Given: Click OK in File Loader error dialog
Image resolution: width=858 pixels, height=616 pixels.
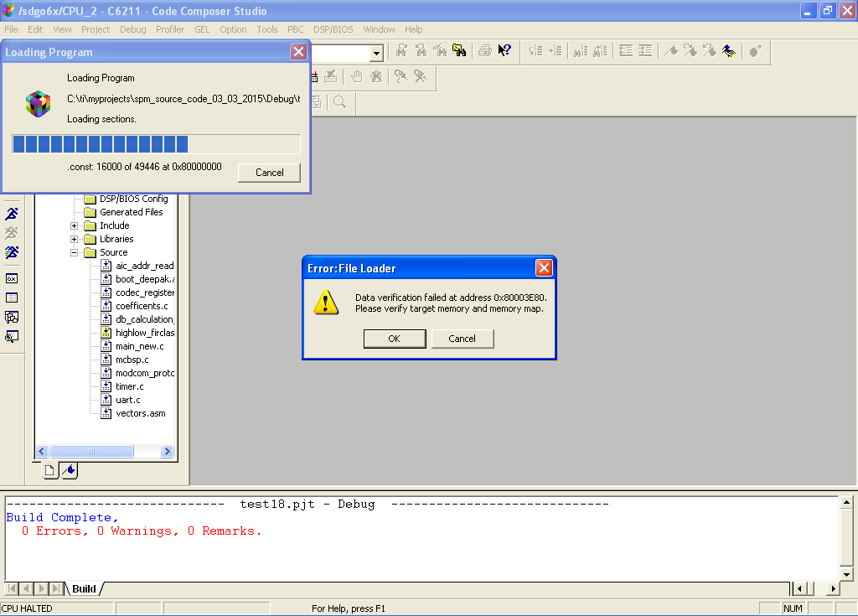Looking at the screenshot, I should click(395, 339).
